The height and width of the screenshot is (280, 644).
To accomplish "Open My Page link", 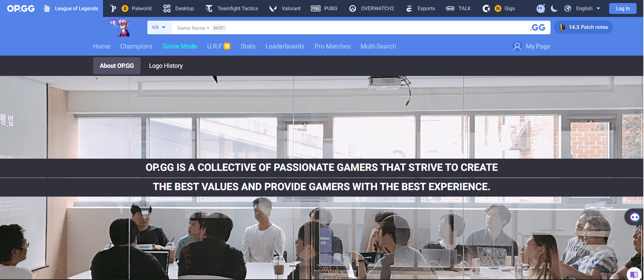I will pos(538,46).
